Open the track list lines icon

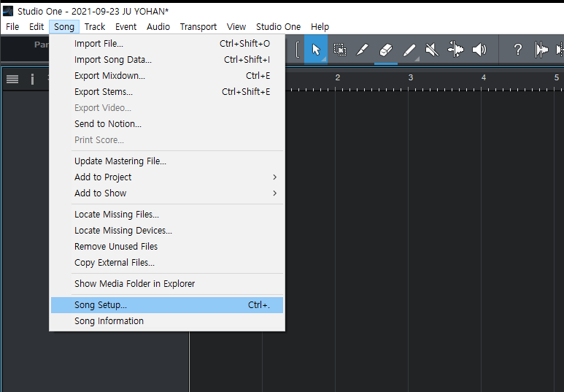pos(12,79)
